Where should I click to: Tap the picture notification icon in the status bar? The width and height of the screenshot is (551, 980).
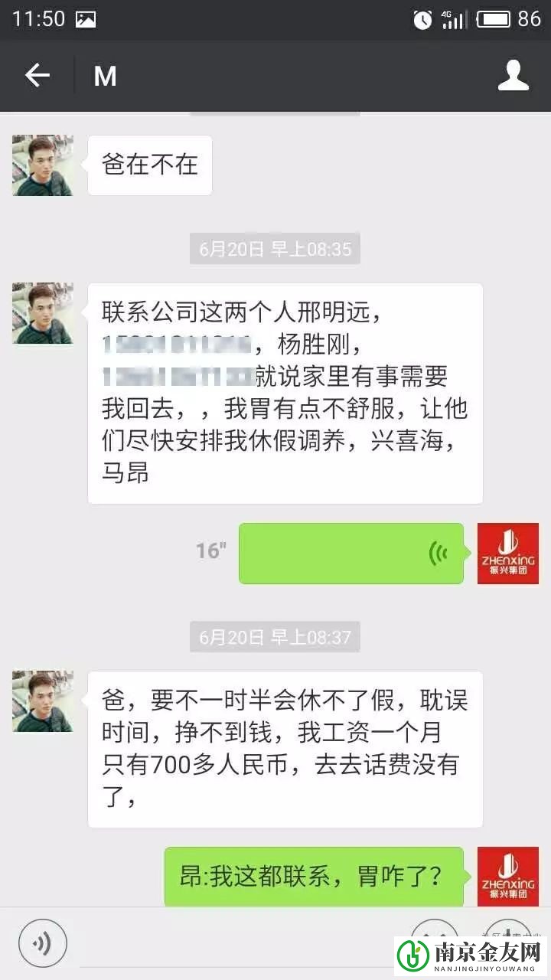[x=86, y=19]
